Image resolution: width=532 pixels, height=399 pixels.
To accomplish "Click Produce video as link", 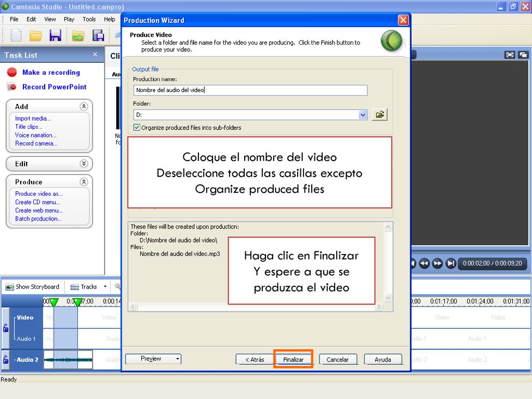I will pos(38,194).
